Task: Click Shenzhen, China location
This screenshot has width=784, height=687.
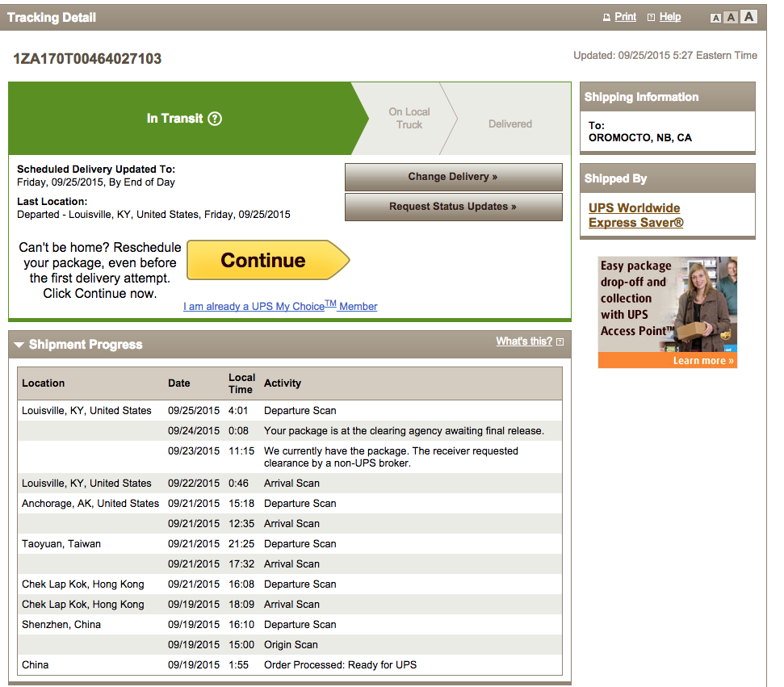Action: tap(61, 625)
